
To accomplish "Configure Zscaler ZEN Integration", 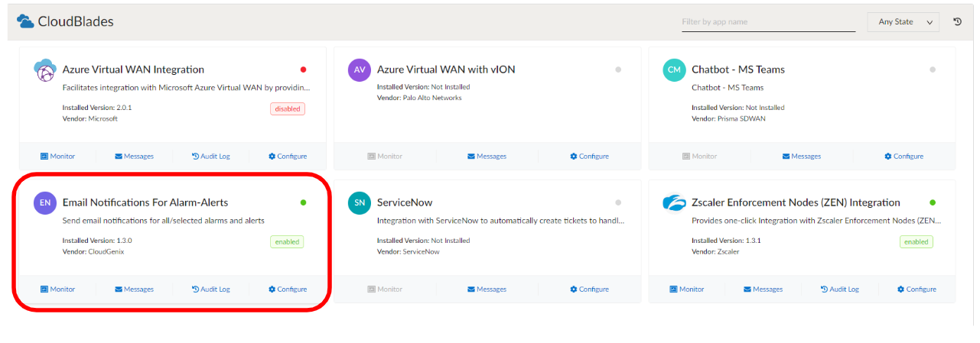I will [x=917, y=290].
